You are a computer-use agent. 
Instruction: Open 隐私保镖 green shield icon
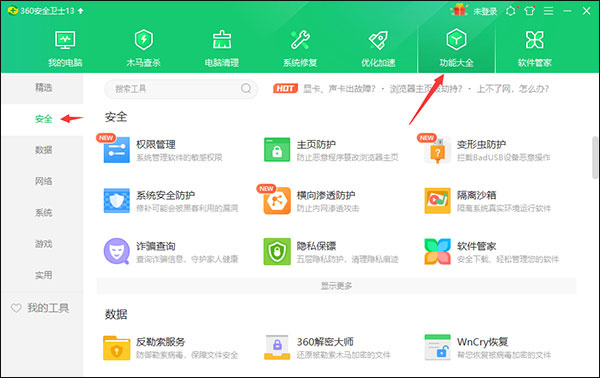[x=277, y=251]
